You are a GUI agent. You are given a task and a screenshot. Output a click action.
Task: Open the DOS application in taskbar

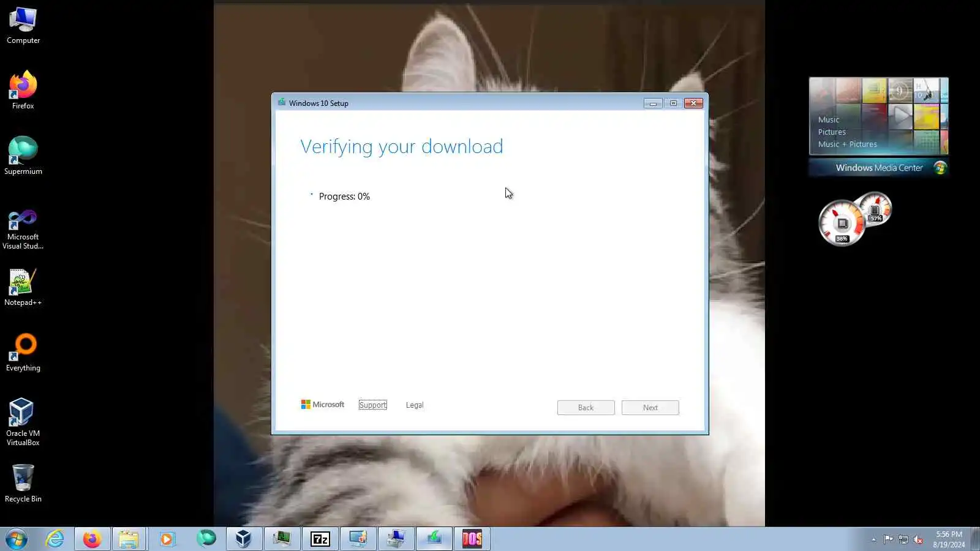pyautogui.click(x=472, y=539)
